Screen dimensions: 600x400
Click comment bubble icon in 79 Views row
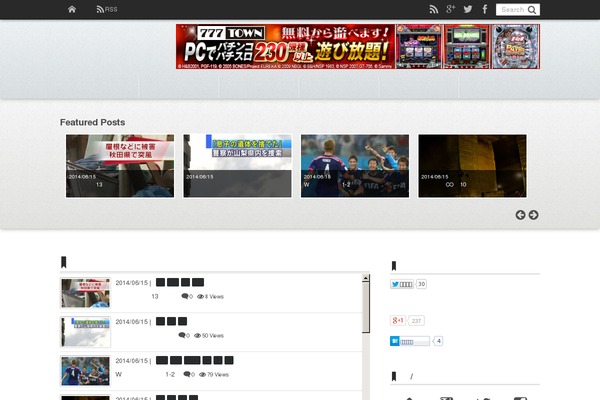tap(187, 374)
